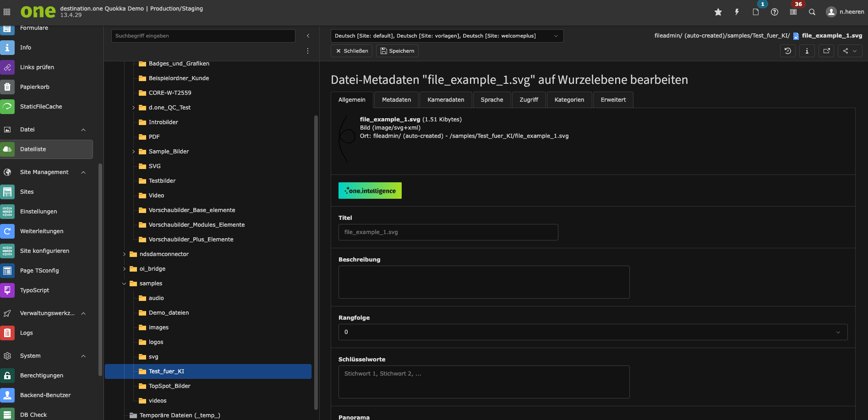Screen dimensions: 868x420
Task: Open the help question mark icon
Action: 775,12
